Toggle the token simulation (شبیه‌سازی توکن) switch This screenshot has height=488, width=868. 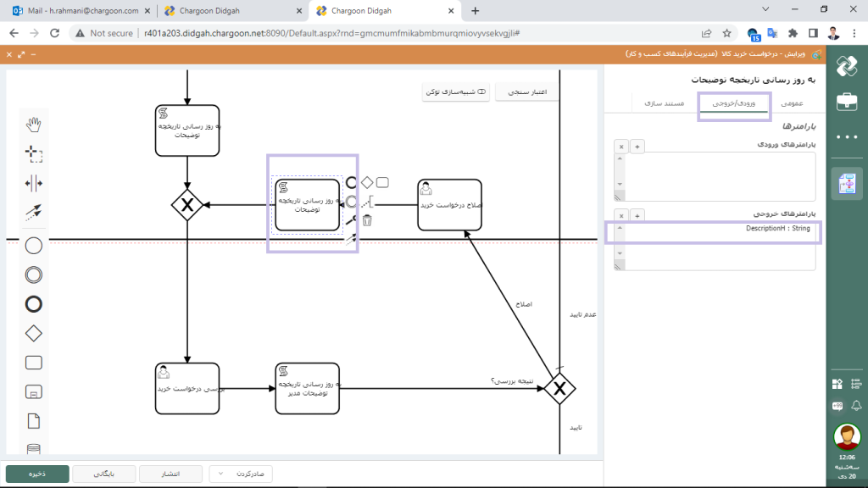tap(457, 91)
